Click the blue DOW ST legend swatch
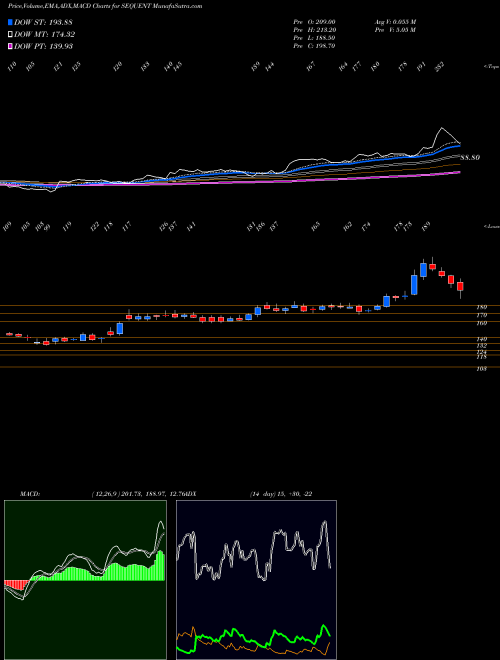 (11, 22)
